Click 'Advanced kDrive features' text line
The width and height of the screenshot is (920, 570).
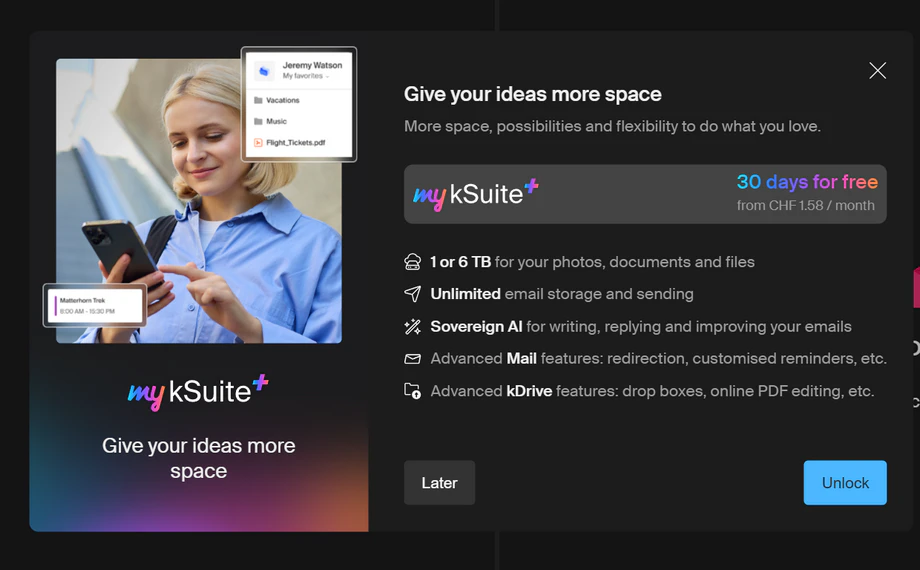click(x=652, y=391)
